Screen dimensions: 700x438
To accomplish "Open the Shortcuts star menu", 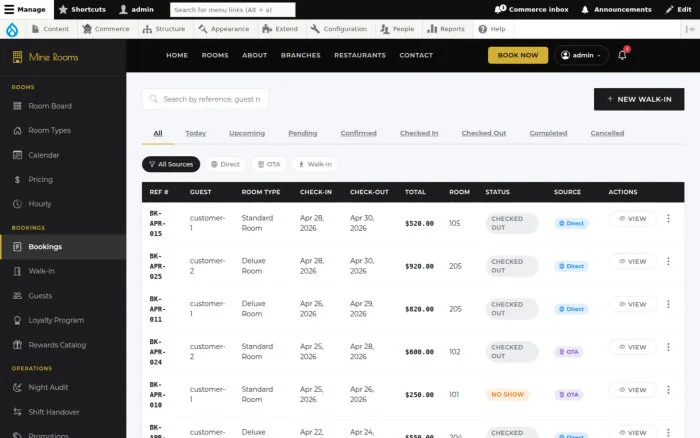I will 82,9.
